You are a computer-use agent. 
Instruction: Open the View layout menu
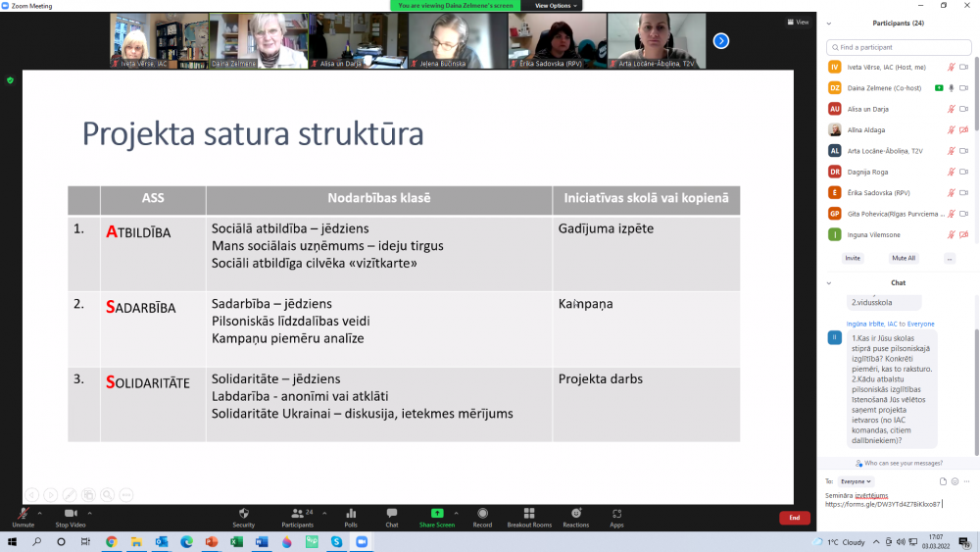coord(798,22)
